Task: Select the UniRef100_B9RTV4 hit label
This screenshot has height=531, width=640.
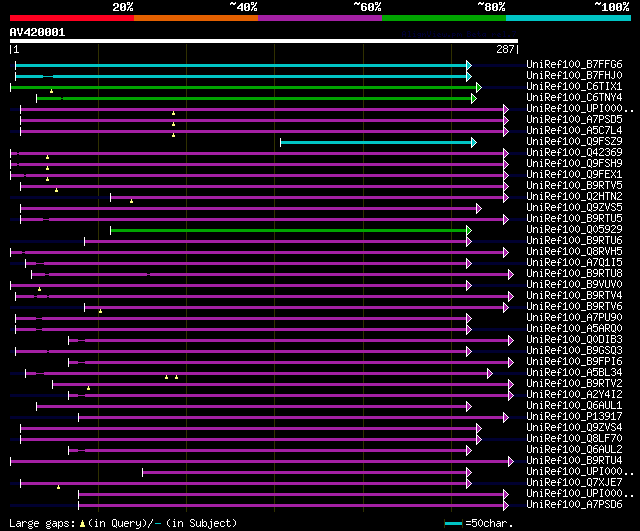Action: pos(574,296)
